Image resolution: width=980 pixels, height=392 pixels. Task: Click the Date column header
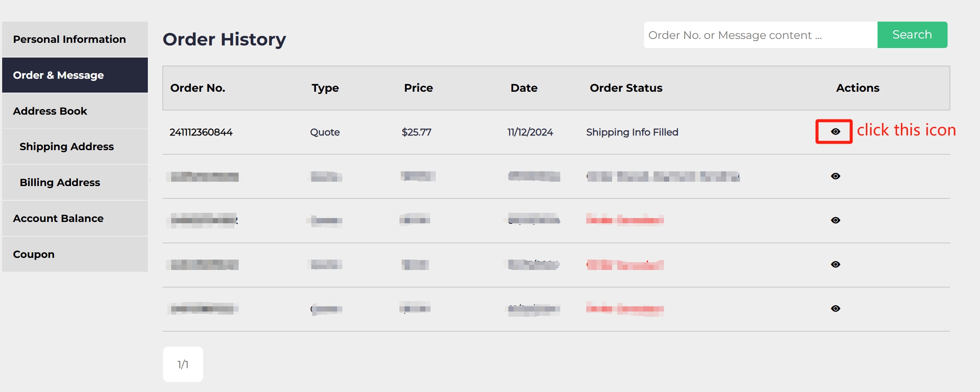click(x=524, y=88)
